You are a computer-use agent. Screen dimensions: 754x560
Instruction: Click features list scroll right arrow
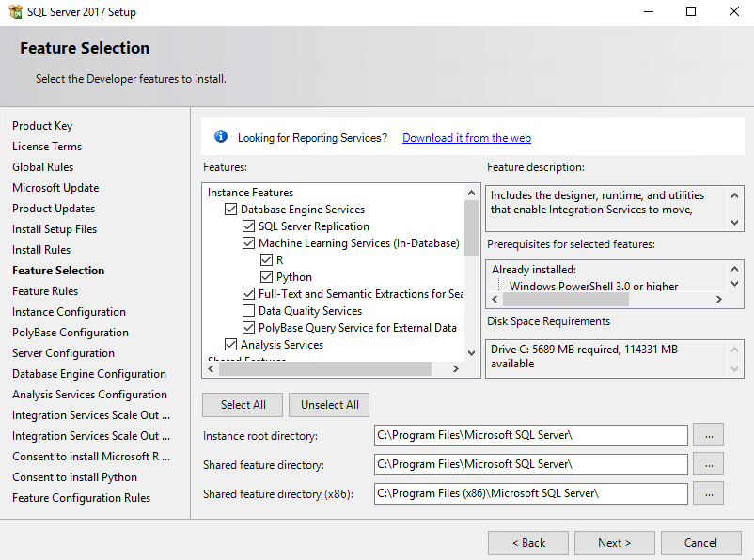pos(456,368)
